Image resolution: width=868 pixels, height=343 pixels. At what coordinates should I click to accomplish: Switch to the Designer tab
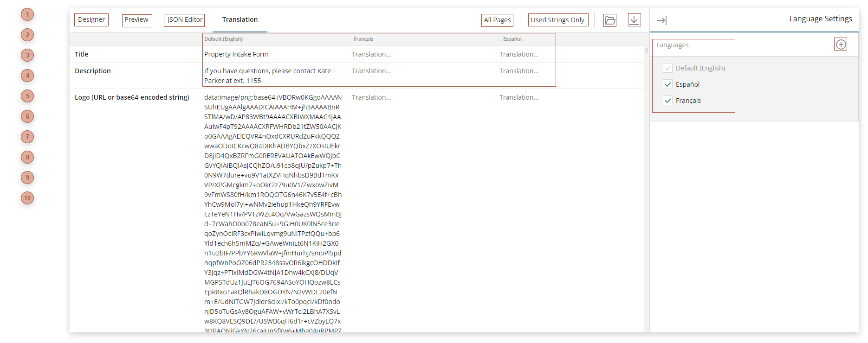(x=91, y=20)
